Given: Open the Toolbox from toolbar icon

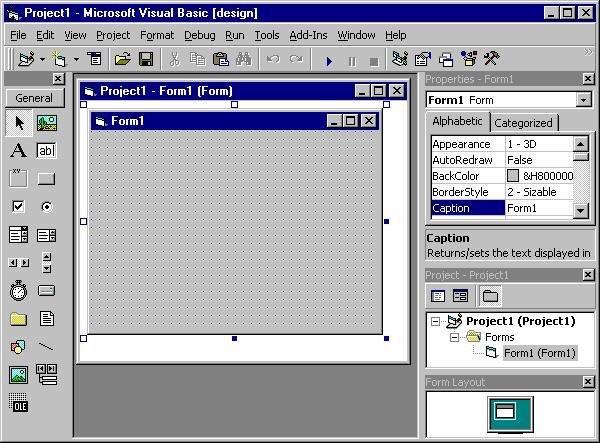Looking at the screenshot, I should click(x=492, y=59).
